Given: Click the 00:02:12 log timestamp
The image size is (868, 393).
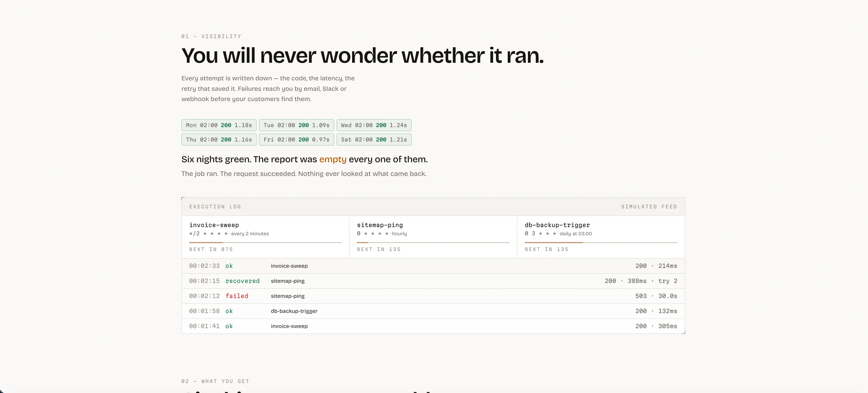Looking at the screenshot, I should (204, 296).
